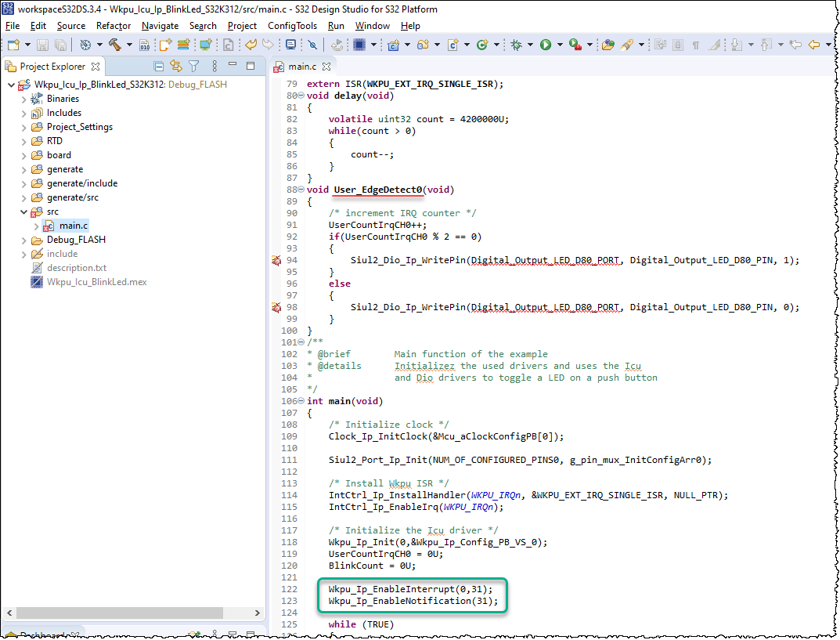Enable the Project Explorer filter funnel

tap(193, 67)
